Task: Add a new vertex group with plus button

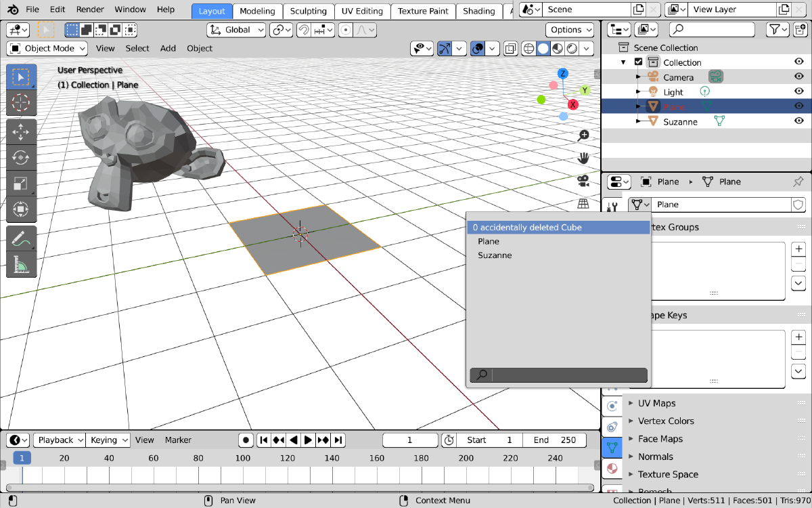Action: click(x=798, y=249)
